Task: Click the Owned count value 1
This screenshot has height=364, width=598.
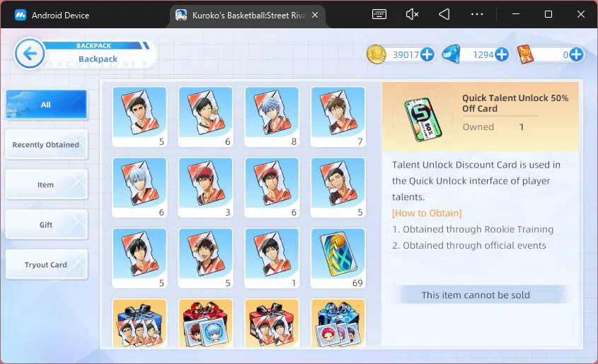Action: point(522,127)
